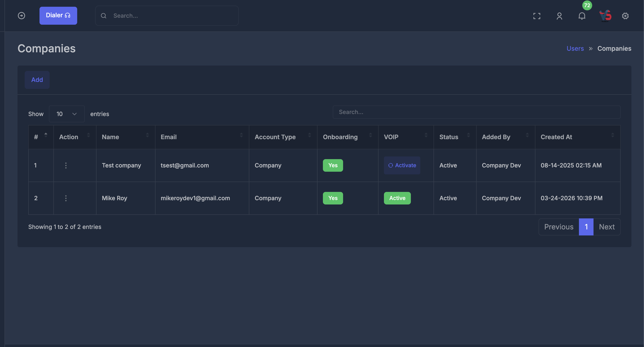This screenshot has width=644, height=347.
Task: Click the VOIP Active badge for Mike Roy
Action: 397,198
